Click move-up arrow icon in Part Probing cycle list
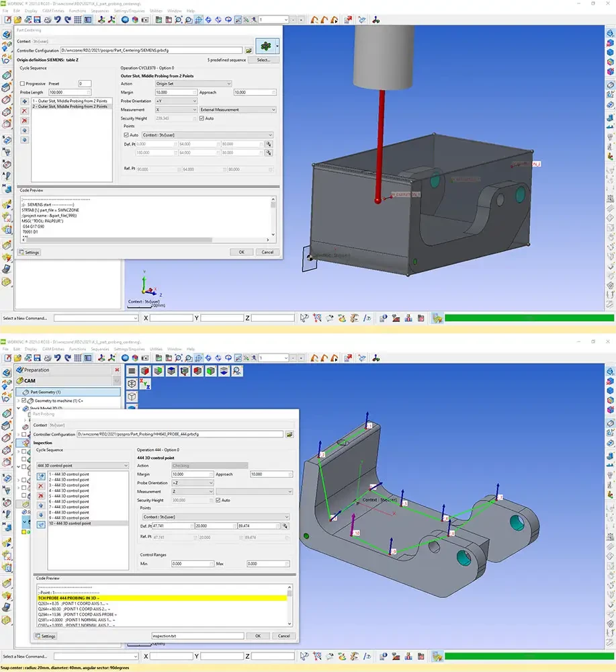 [41, 506]
